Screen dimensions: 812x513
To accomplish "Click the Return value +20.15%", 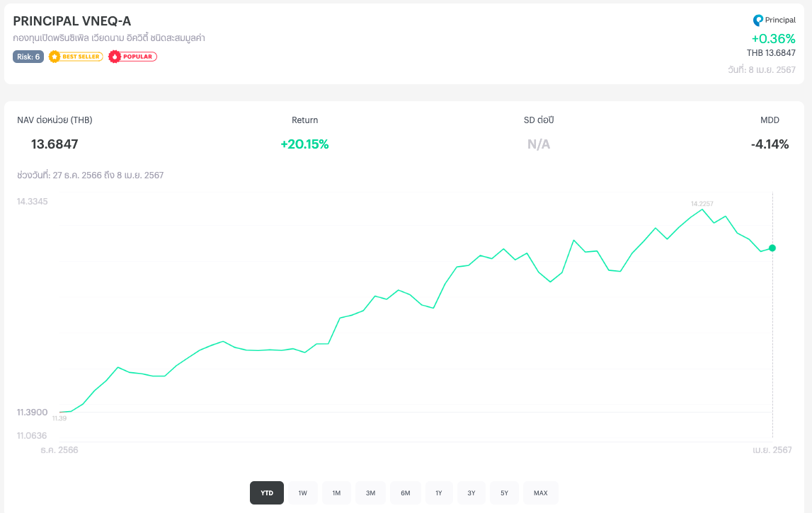I will (304, 144).
